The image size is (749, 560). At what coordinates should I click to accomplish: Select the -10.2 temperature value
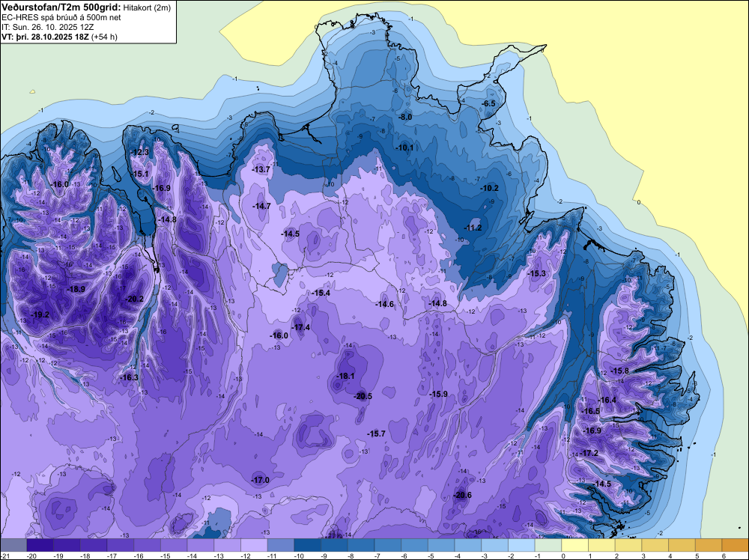489,188
